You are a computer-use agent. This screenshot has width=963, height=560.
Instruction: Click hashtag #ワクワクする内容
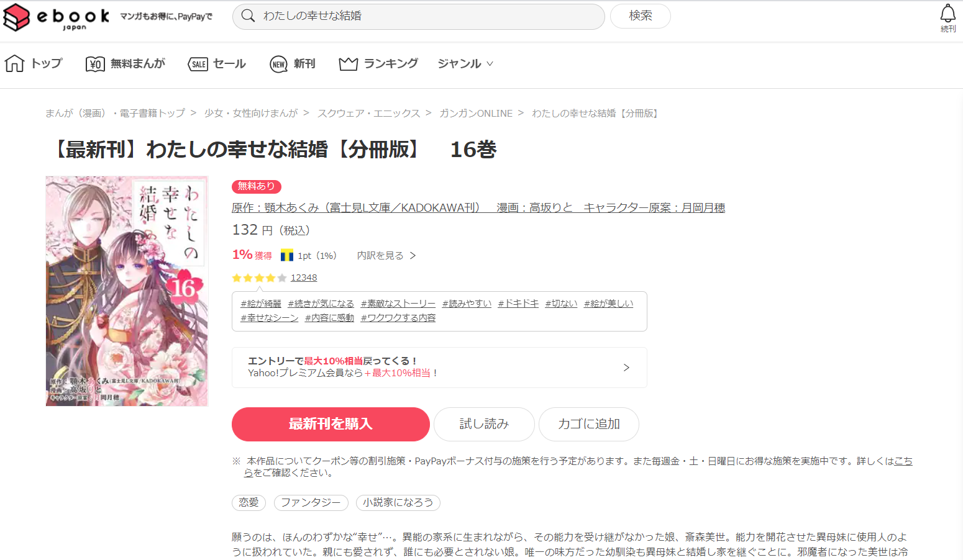click(x=398, y=318)
